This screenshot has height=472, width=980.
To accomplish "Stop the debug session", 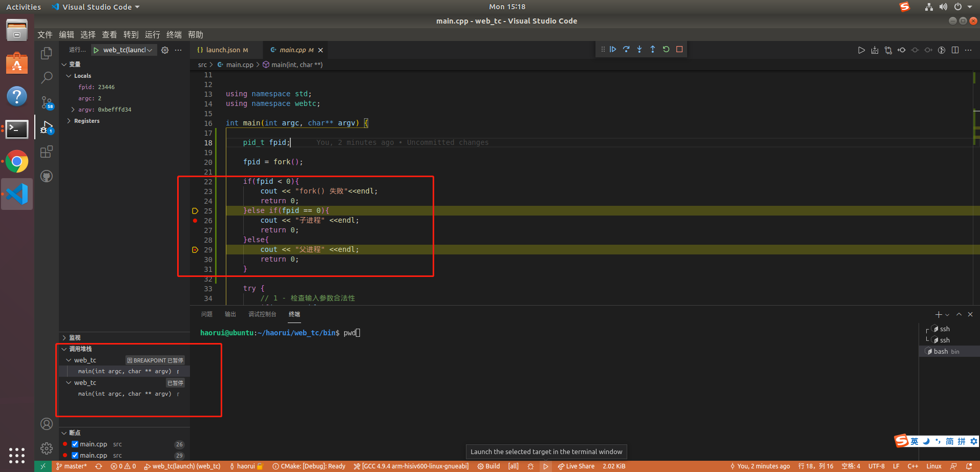I will 679,49.
